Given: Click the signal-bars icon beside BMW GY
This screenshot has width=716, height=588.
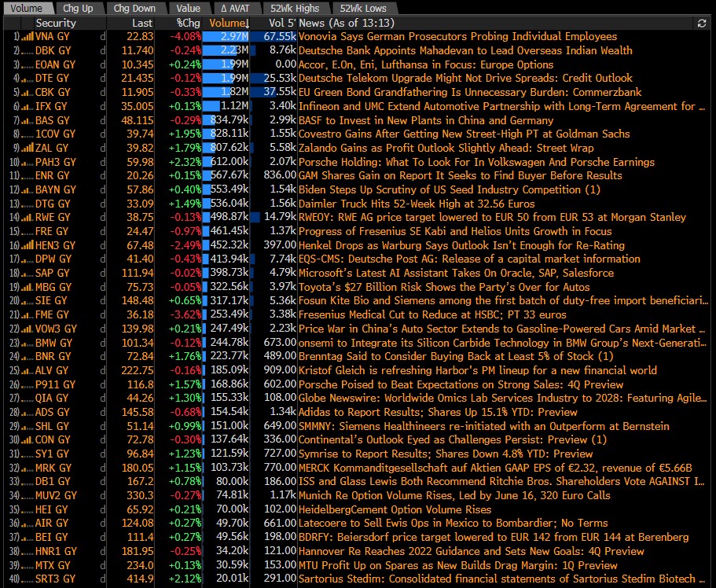Looking at the screenshot, I should tap(27, 343).
